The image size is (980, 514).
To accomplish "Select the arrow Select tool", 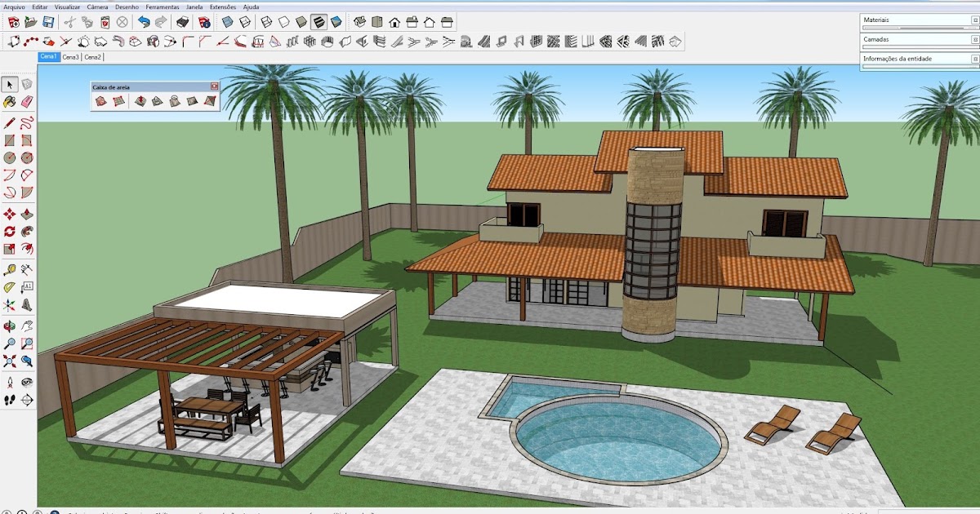I will click(10, 85).
